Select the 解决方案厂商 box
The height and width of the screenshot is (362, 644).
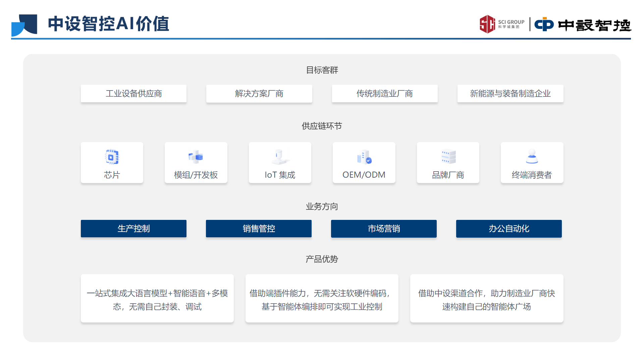(x=259, y=94)
